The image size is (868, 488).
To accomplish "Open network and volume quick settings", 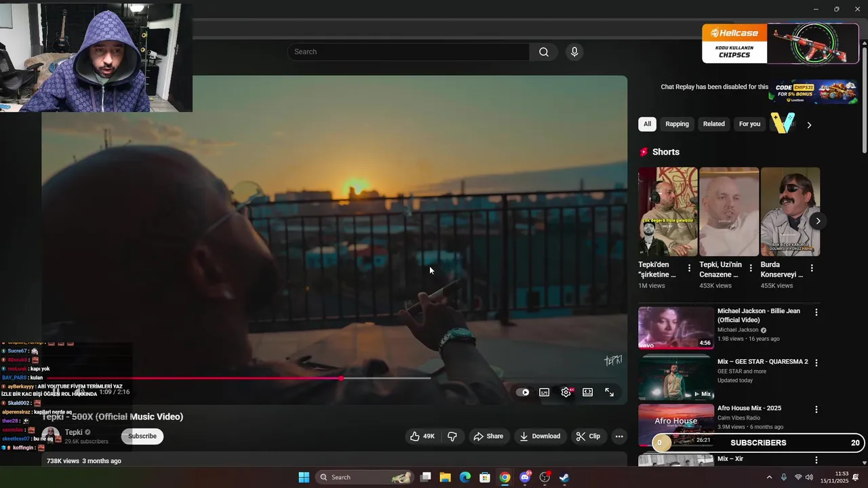I will 804,477.
